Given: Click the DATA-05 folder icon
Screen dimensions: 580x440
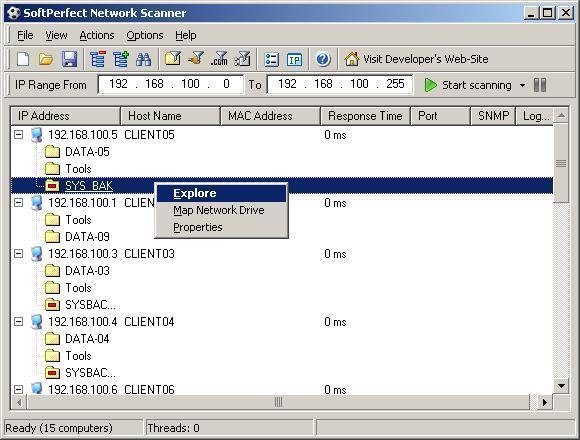Looking at the screenshot, I should (52, 152).
